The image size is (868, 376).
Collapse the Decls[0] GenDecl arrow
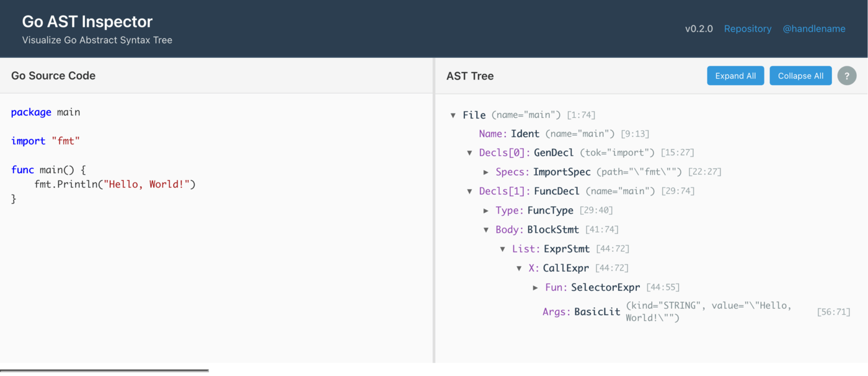(469, 153)
